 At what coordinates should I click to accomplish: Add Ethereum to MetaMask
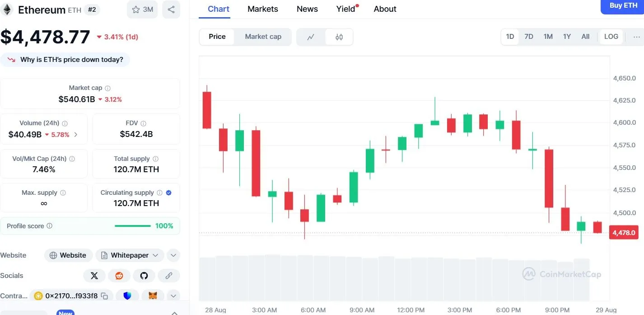pyautogui.click(x=152, y=296)
